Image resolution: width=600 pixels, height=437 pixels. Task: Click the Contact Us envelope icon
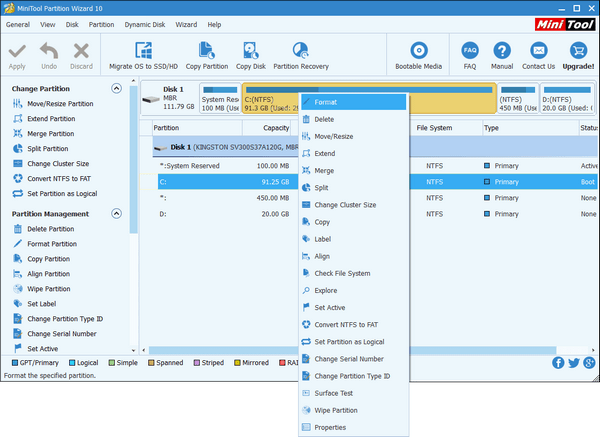[538, 50]
